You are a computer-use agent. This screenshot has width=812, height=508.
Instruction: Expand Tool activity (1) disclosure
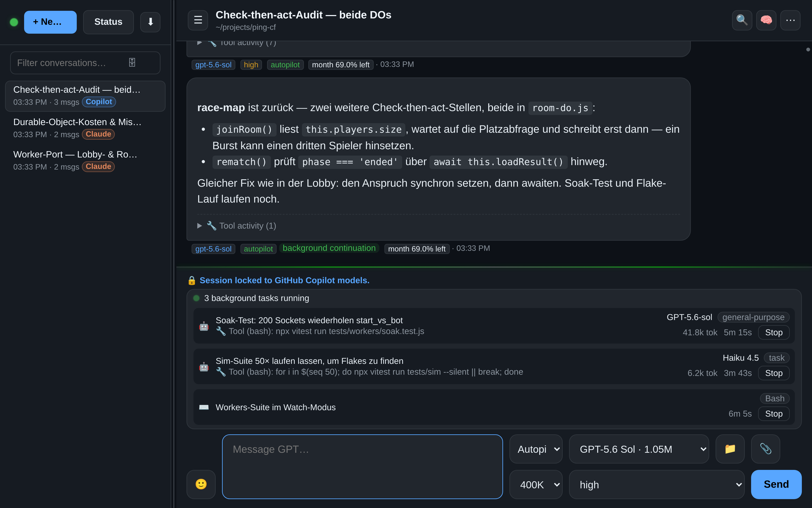tap(237, 226)
